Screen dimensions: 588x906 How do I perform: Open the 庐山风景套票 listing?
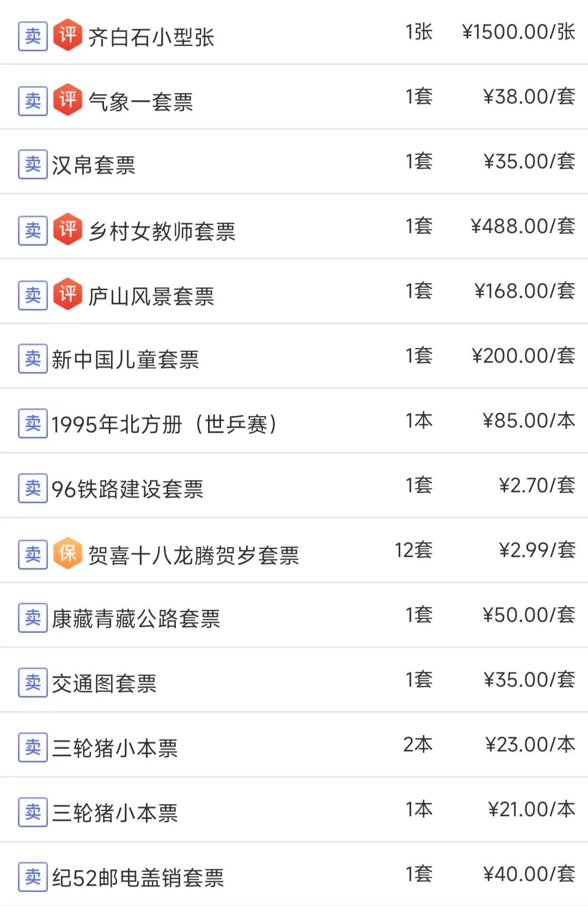(x=151, y=296)
